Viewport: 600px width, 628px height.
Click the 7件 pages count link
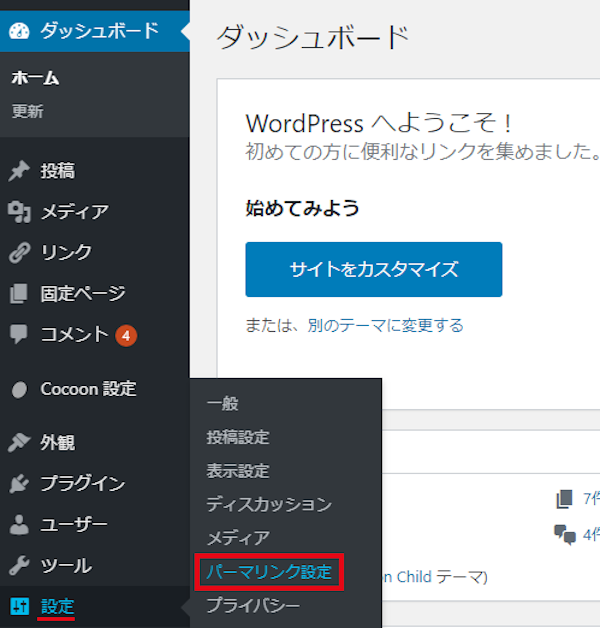(x=591, y=499)
